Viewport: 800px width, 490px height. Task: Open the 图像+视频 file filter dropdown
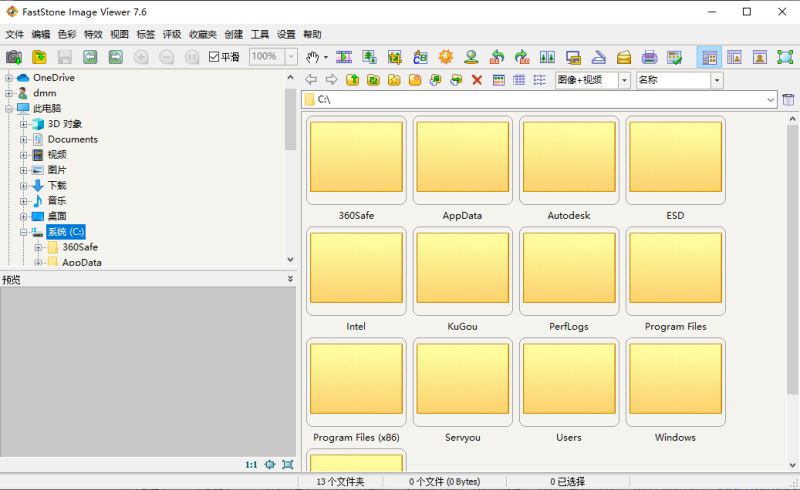[x=624, y=80]
